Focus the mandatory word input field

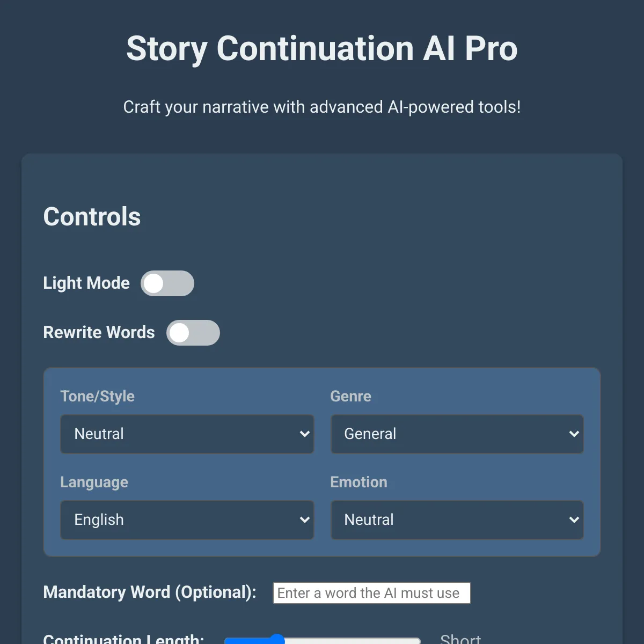pos(371,593)
